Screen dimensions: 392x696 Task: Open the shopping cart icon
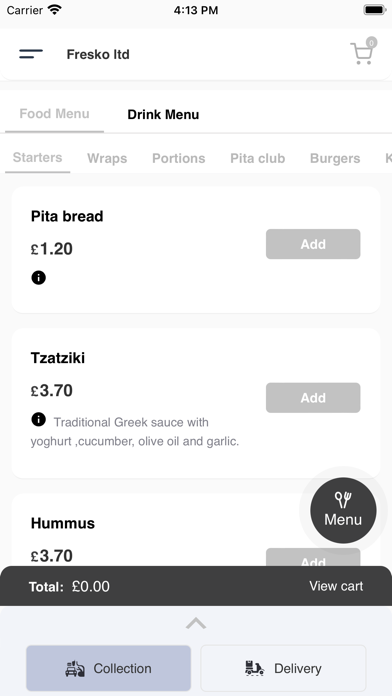[363, 51]
